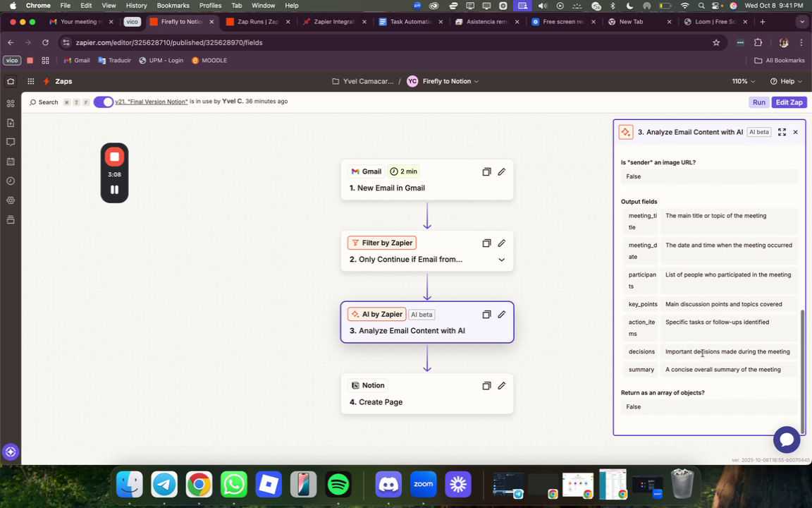Image resolution: width=812 pixels, height=508 pixels.
Task: Open Zapier home icon in top bar
Action: pos(11,81)
